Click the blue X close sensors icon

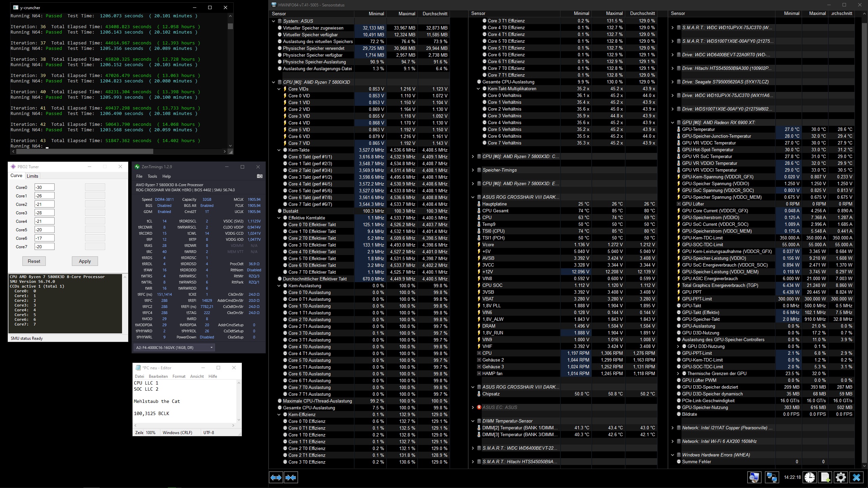(856, 477)
